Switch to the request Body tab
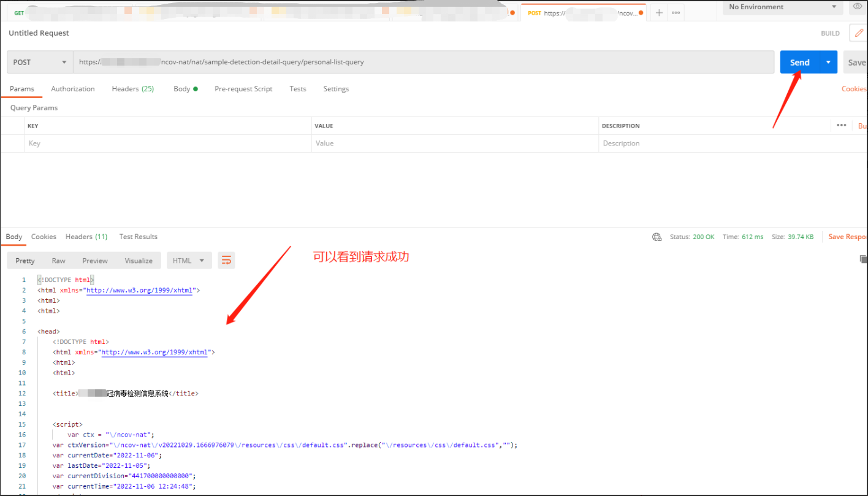The height and width of the screenshot is (496, 868). pos(186,89)
